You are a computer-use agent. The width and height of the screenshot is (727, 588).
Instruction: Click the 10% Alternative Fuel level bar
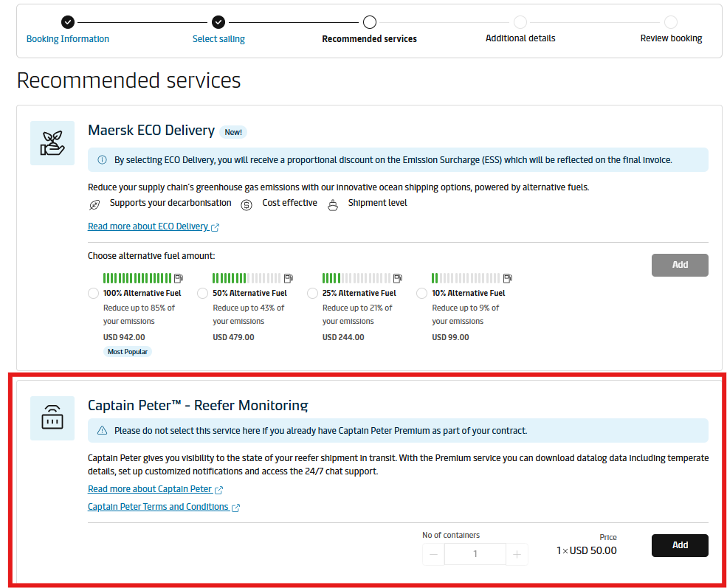466,278
